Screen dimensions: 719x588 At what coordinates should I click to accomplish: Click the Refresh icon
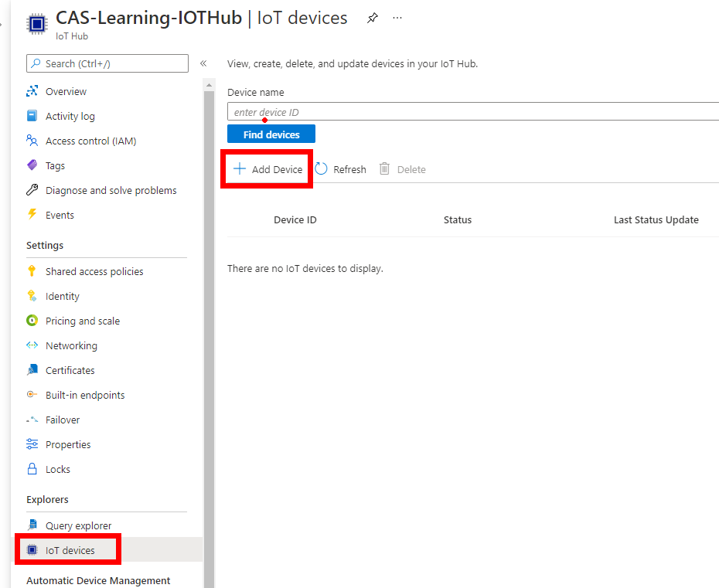tap(321, 169)
